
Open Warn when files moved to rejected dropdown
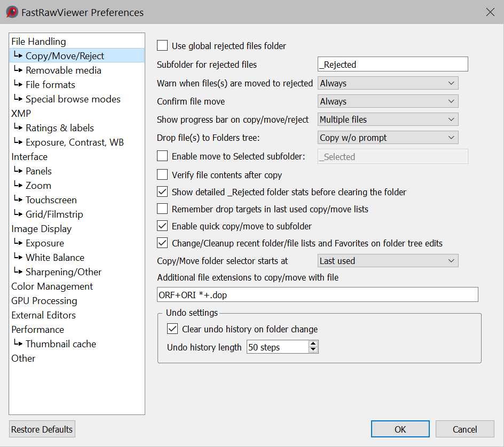click(388, 83)
